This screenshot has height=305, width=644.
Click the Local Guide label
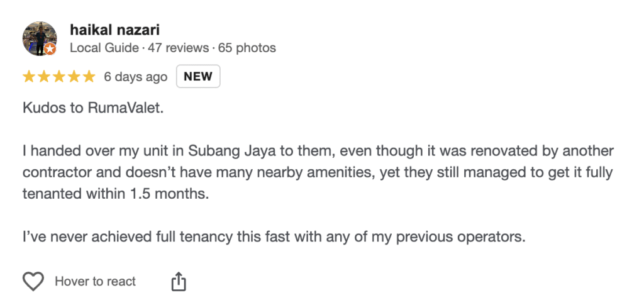pos(103,48)
